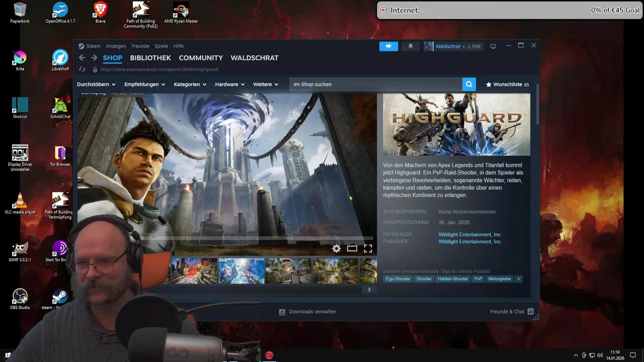The height and width of the screenshot is (362, 644).
Task: Click the PvP tag
Action: [x=478, y=279]
